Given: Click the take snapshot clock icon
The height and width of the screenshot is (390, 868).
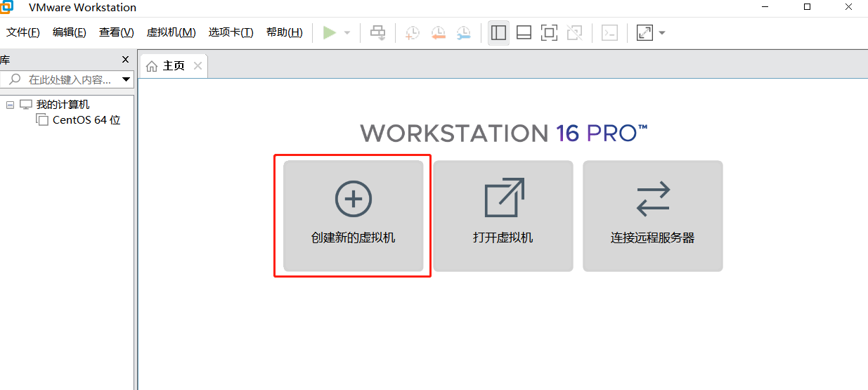Looking at the screenshot, I should point(413,32).
